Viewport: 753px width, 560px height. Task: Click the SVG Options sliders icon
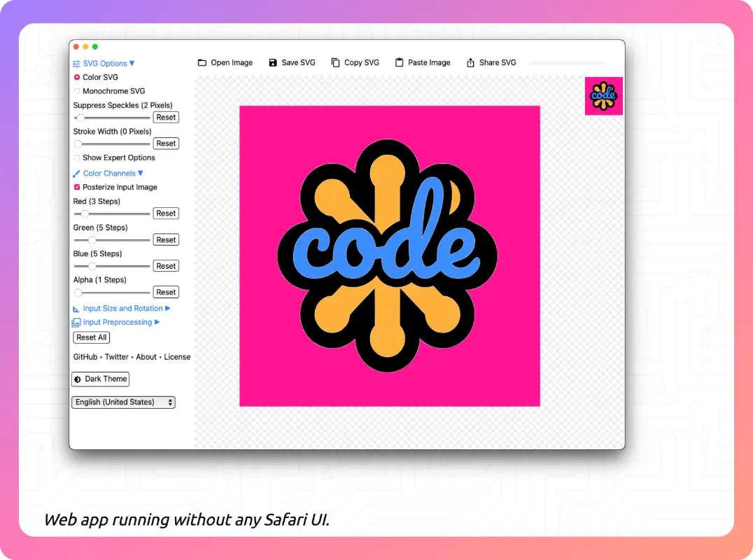click(76, 64)
